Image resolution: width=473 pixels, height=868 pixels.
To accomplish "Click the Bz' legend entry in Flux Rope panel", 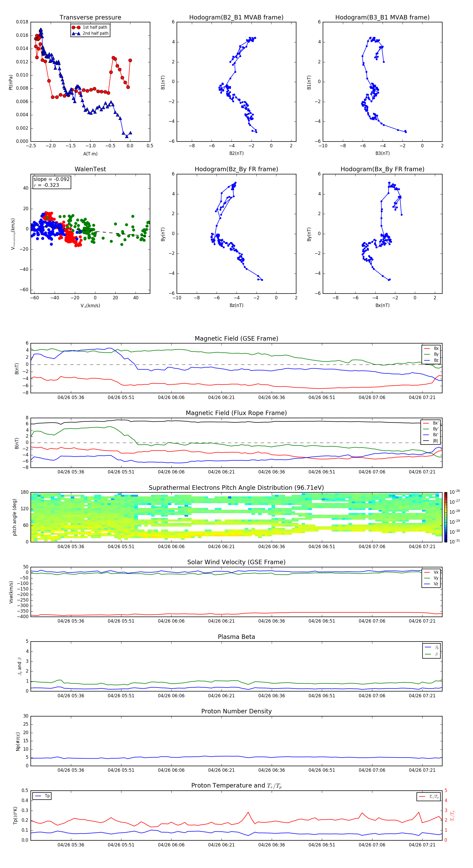I will coord(431,435).
